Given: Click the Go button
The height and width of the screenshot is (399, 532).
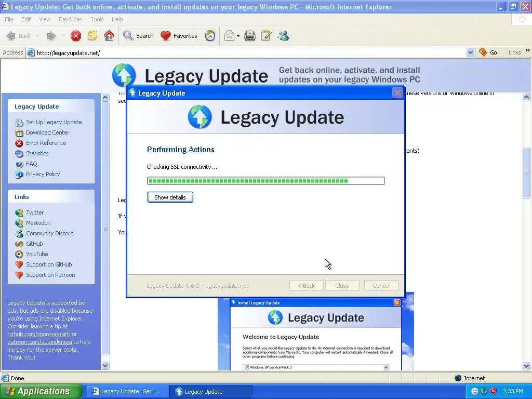Looking at the screenshot, I should pyautogui.click(x=488, y=52).
